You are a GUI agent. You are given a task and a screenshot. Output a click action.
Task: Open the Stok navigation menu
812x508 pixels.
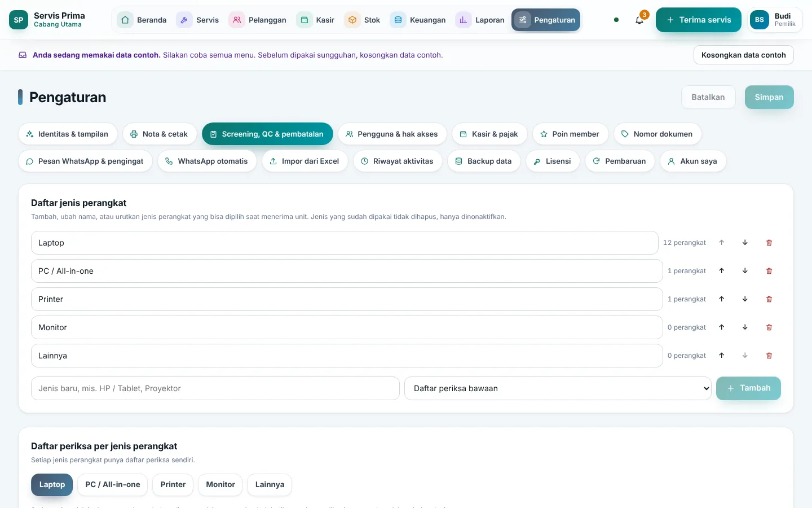pyautogui.click(x=363, y=20)
